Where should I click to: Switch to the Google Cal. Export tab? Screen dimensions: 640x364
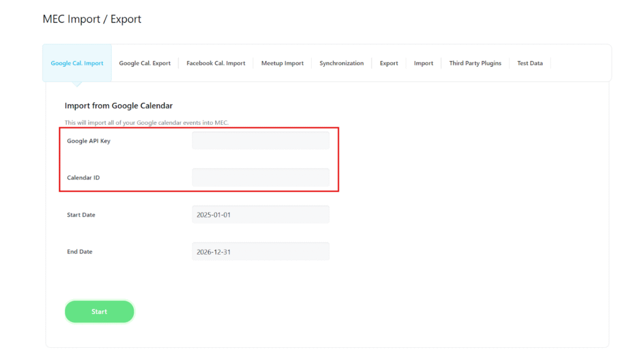click(x=144, y=62)
